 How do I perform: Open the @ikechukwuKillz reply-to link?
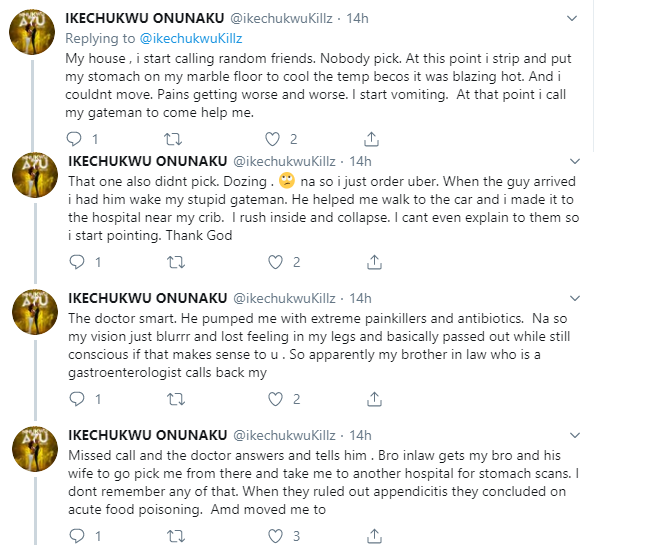click(191, 38)
